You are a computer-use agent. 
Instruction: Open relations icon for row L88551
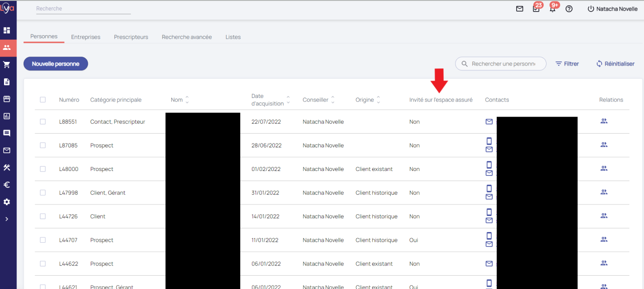(603, 121)
